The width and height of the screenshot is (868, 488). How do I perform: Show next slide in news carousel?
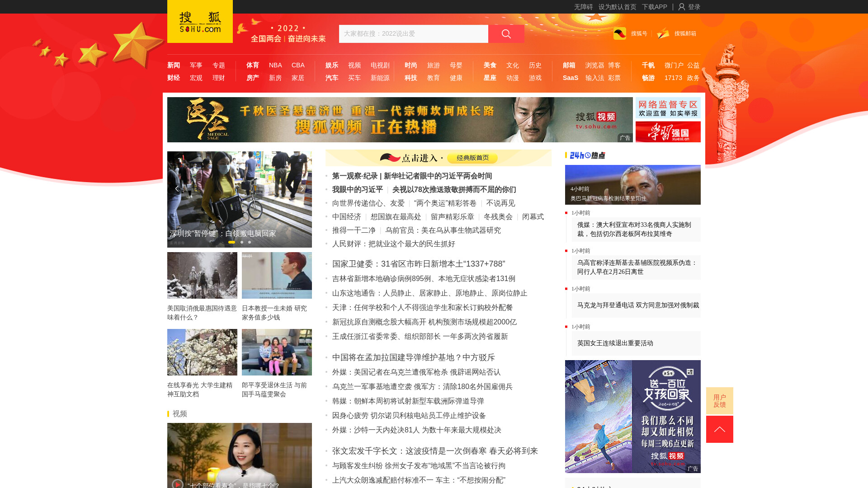(302, 188)
